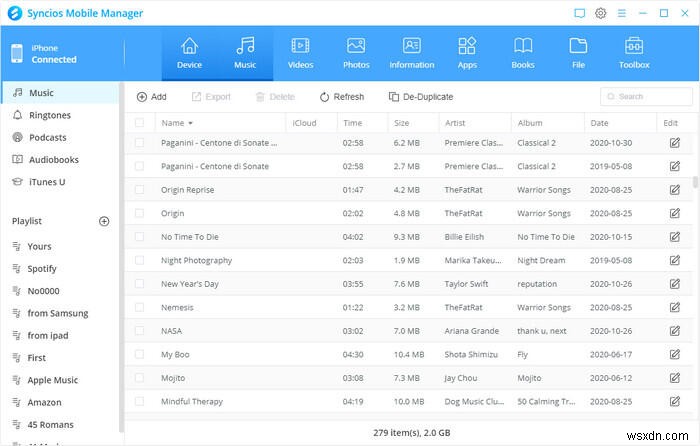Edit the My Boo track info

[675, 354]
